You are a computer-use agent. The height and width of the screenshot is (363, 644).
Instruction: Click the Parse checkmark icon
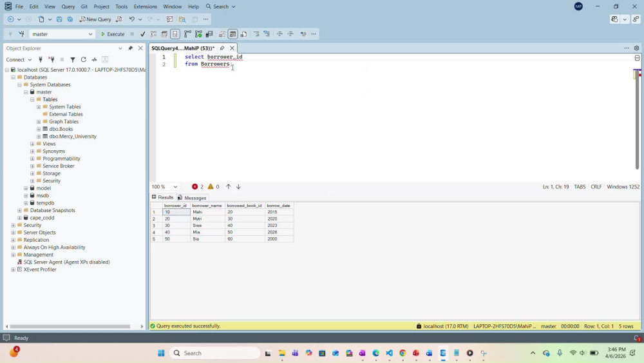pyautogui.click(x=143, y=34)
